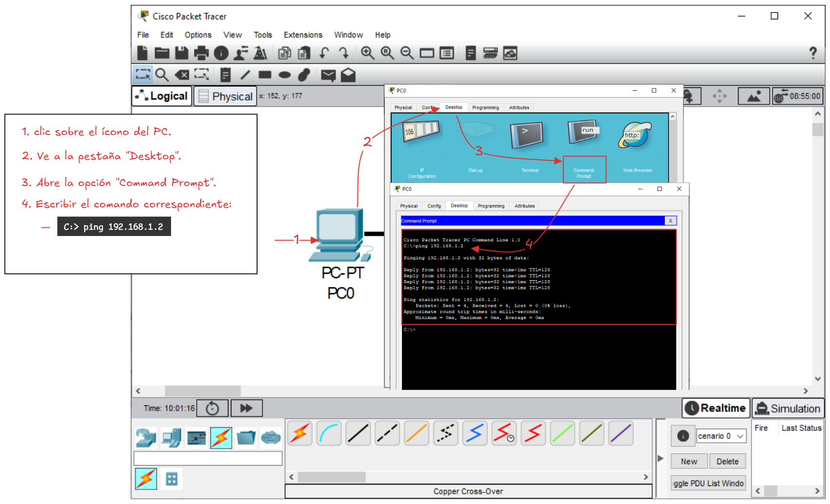The image size is (830, 504).
Task: Click the Delete scenario button
Action: coord(727,461)
